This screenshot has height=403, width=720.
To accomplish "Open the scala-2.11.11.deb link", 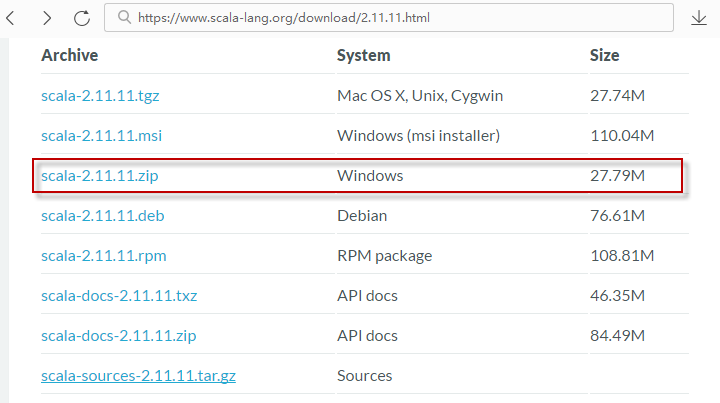I will 100,215.
